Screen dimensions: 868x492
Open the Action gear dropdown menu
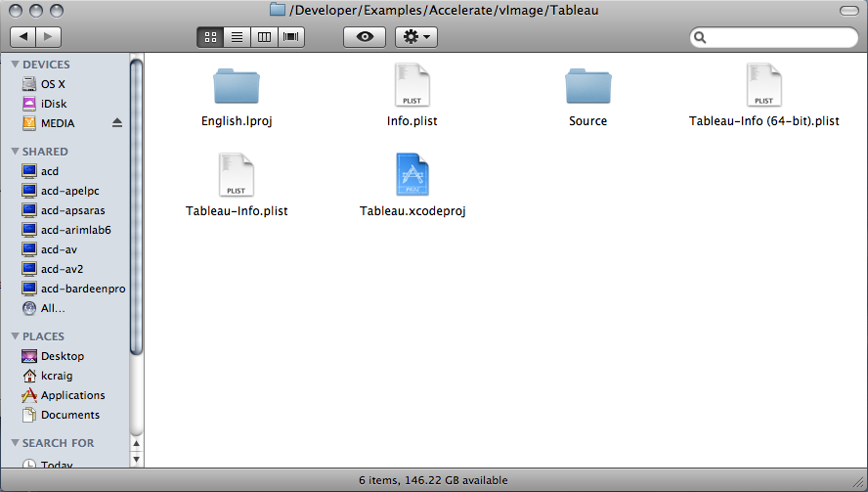click(416, 37)
